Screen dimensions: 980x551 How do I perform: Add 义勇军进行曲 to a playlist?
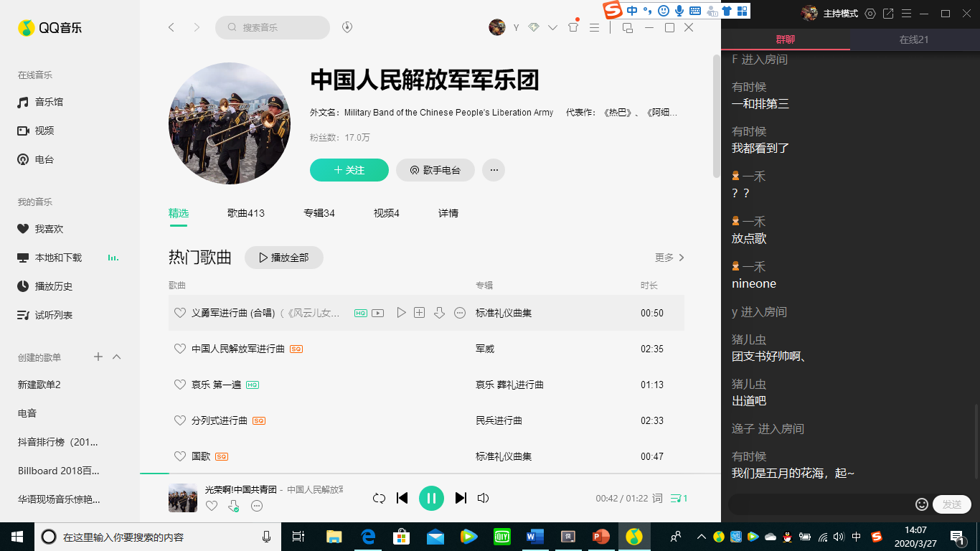click(420, 313)
